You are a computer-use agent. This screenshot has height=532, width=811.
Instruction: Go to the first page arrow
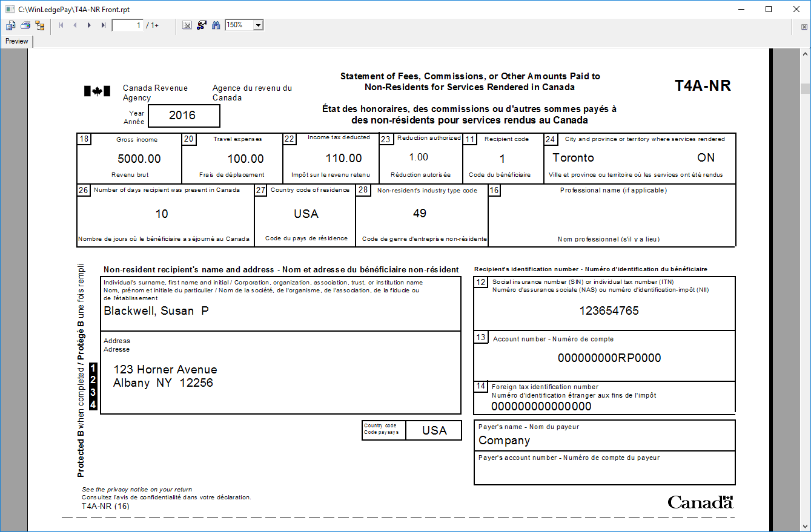pyautogui.click(x=61, y=25)
